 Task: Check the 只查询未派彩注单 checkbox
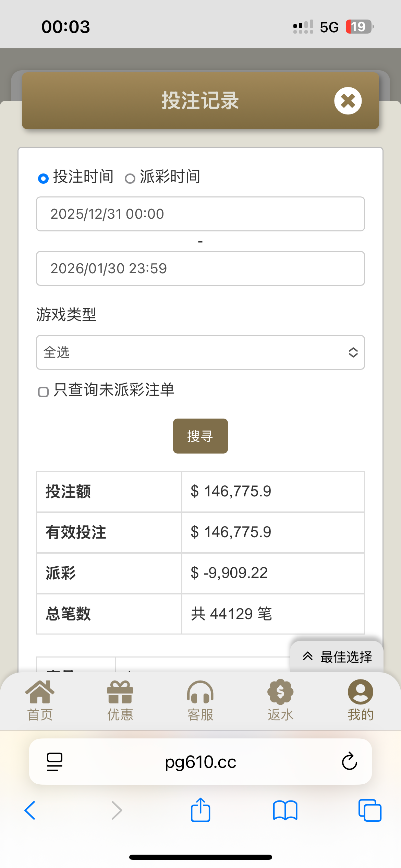[x=44, y=392]
